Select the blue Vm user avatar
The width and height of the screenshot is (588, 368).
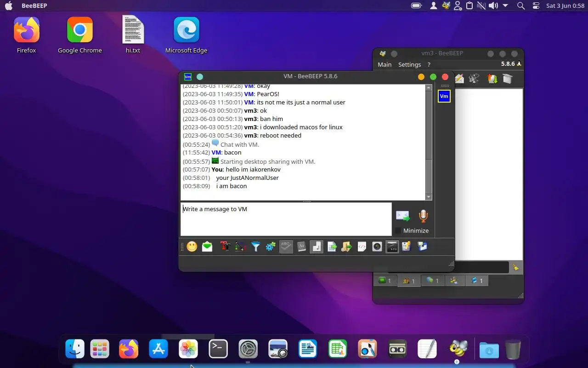point(444,96)
